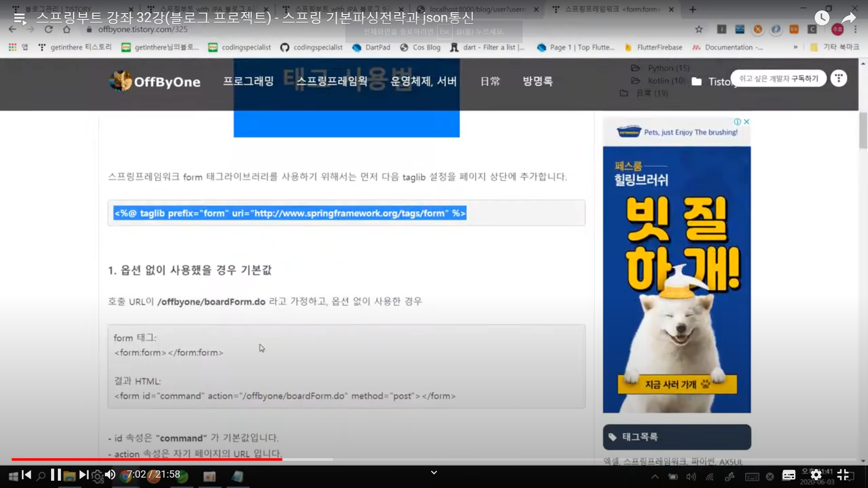The width and height of the screenshot is (868, 488).
Task: Open the DartPad bookmark
Action: point(371,47)
